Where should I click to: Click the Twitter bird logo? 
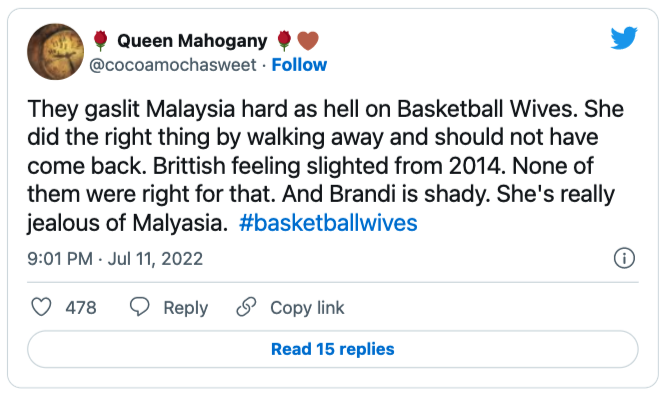(x=624, y=39)
